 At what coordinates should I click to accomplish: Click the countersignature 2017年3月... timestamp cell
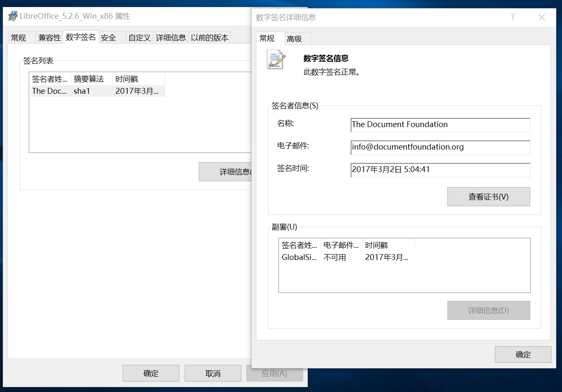coord(386,257)
